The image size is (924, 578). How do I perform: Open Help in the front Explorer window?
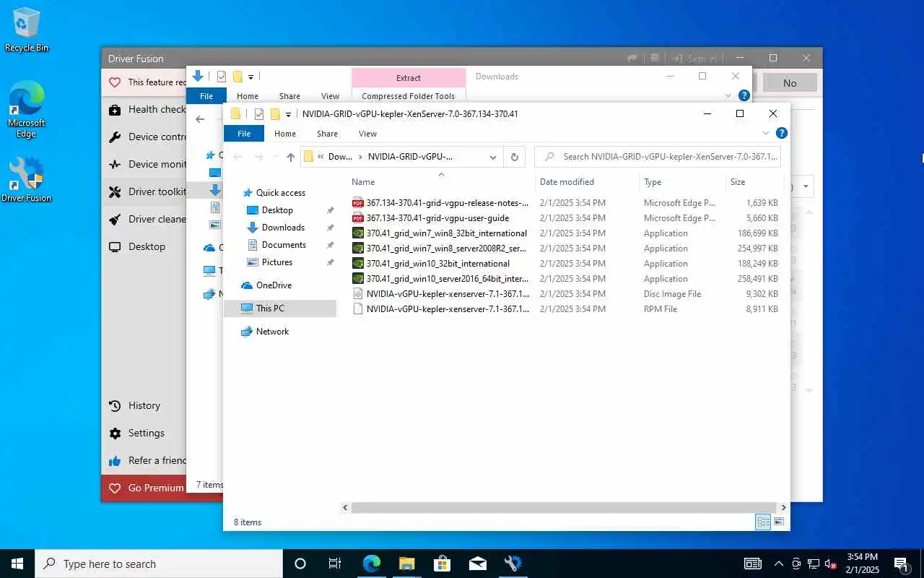(781, 134)
